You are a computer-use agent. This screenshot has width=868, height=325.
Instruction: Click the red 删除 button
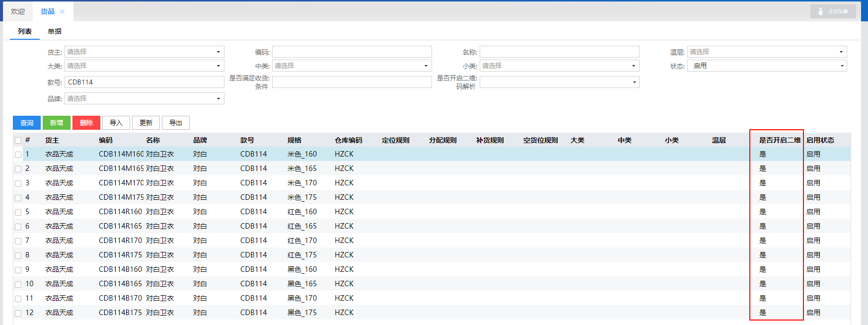[86, 123]
